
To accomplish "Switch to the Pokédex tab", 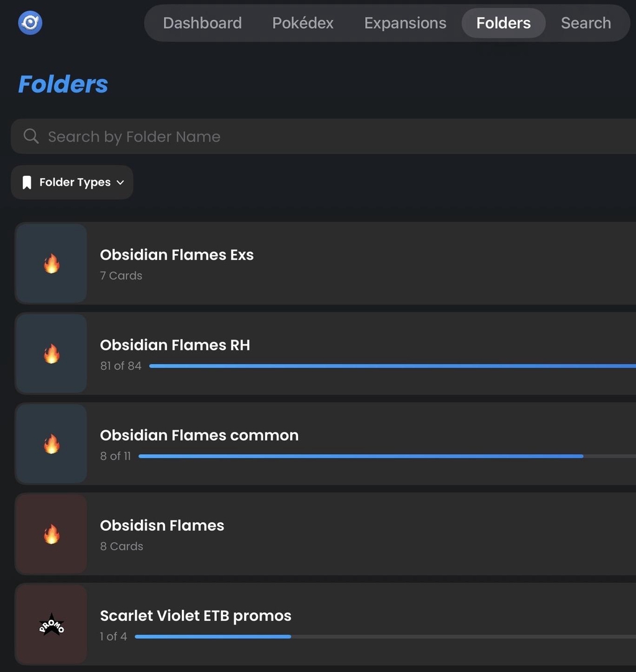I will click(303, 23).
